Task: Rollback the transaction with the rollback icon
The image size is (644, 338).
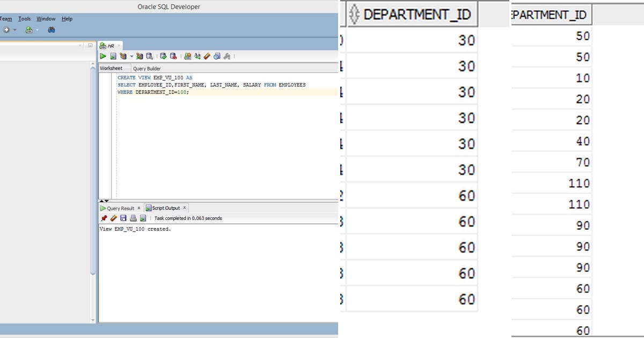Action: click(x=172, y=56)
